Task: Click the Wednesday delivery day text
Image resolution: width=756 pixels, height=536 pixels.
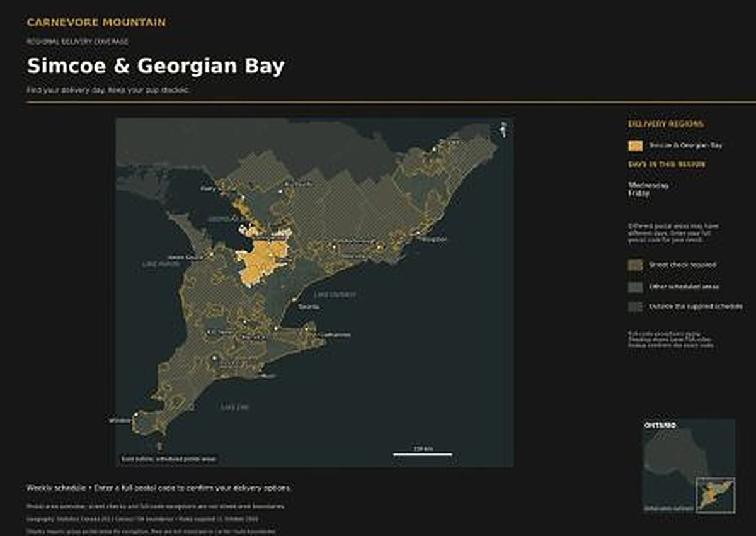Action: 648,185
